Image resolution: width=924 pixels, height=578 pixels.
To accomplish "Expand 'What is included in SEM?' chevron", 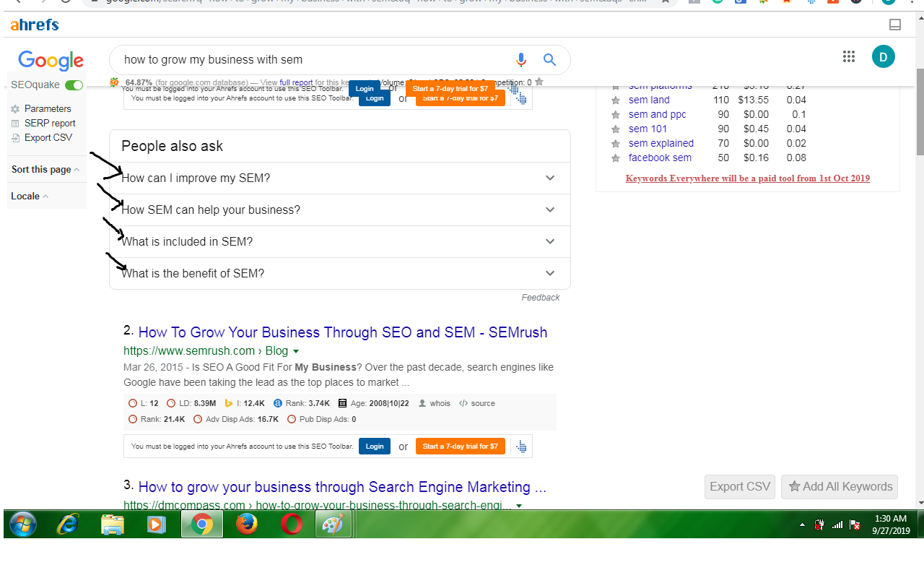I will [x=550, y=241].
